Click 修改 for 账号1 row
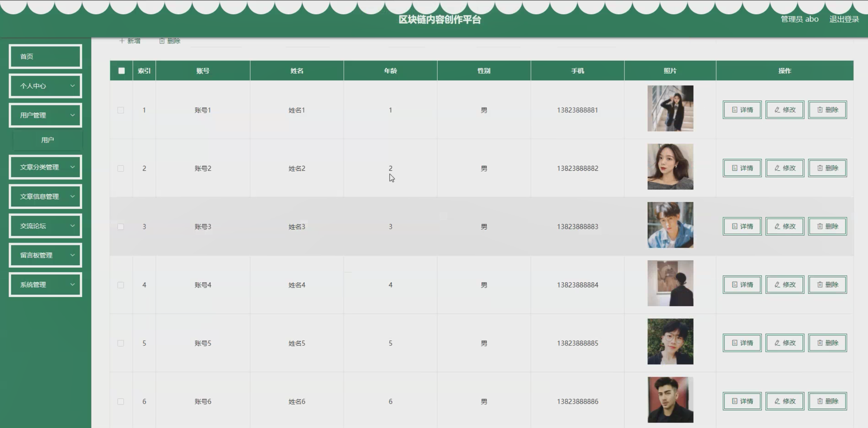This screenshot has height=428, width=868. [x=785, y=110]
